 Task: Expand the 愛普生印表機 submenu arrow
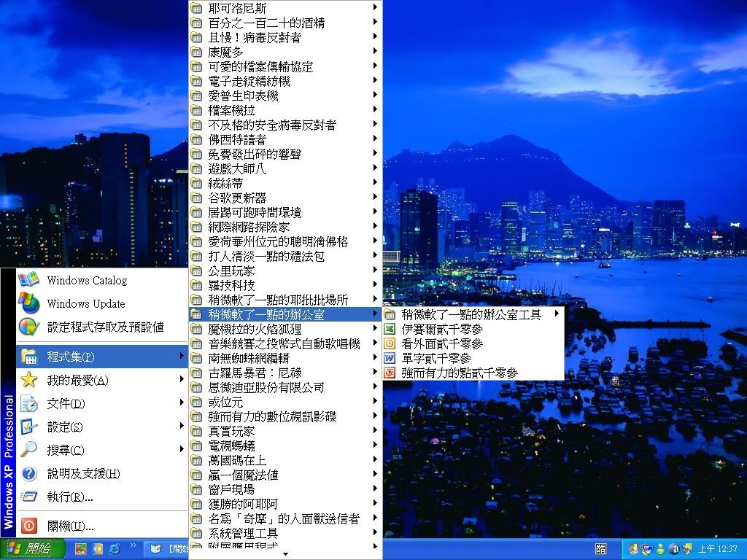click(376, 96)
